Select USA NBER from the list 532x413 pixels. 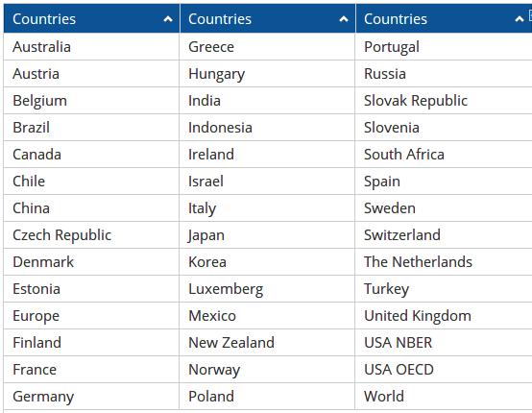tap(398, 343)
